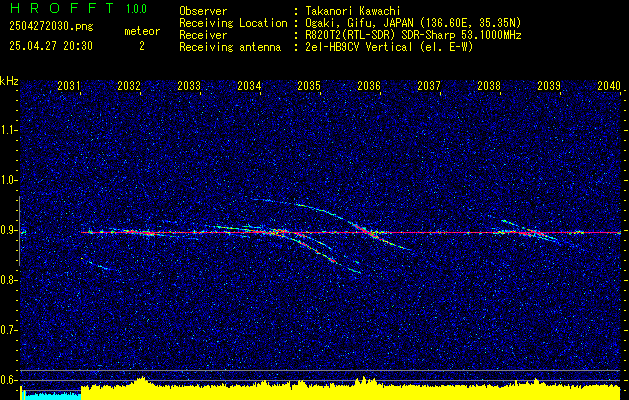Click the 2034 time axis label

tap(249, 85)
